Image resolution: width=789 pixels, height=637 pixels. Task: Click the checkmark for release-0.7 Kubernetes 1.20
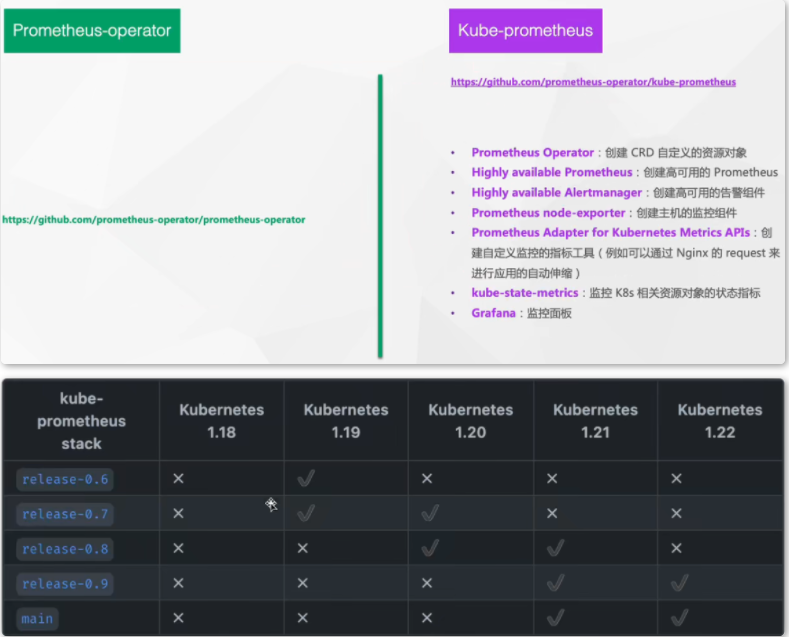(430, 513)
